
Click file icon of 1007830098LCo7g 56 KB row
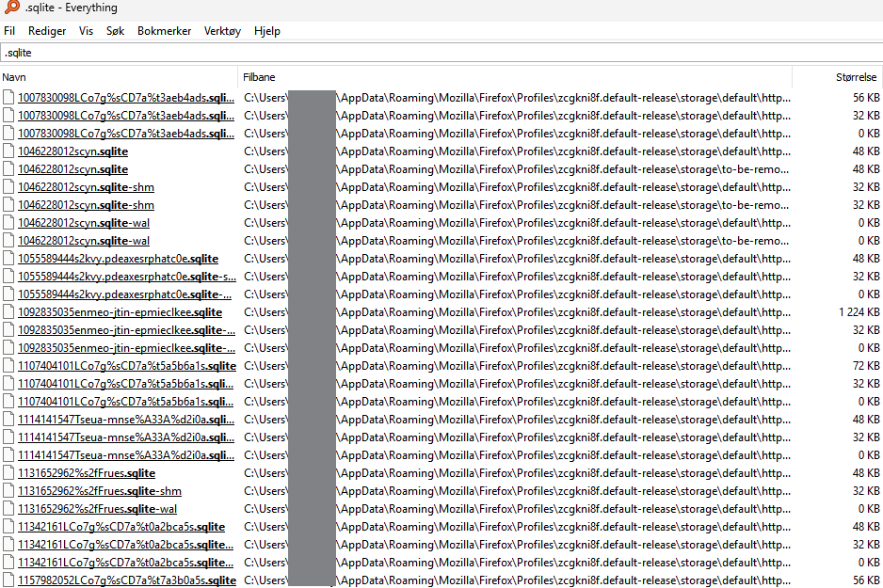click(x=8, y=98)
